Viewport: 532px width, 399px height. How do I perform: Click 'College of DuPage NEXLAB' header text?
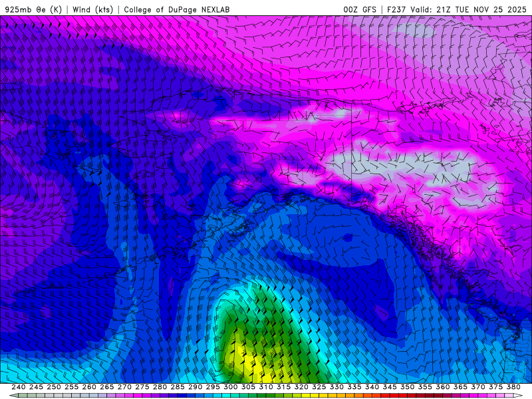[x=177, y=9]
